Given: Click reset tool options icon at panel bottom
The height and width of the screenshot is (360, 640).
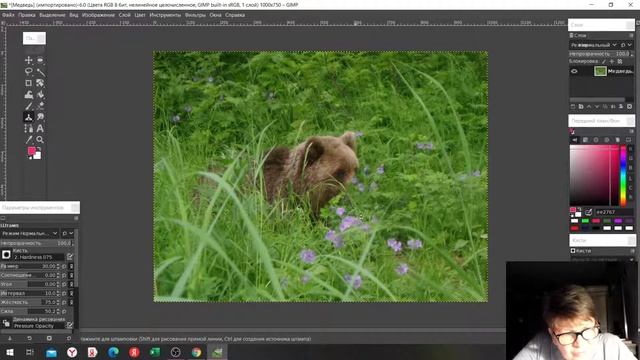Looking at the screenshot, I should coord(69,338).
